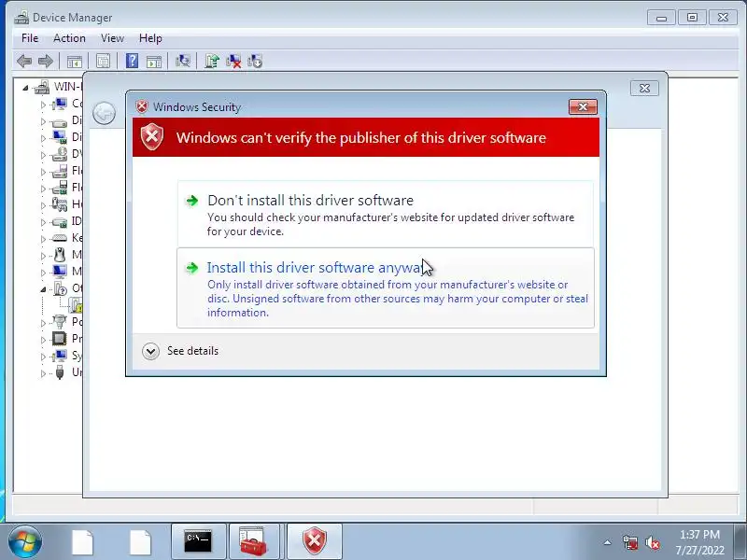
Task: Click the muted volume speaker tray icon
Action: 652,542
